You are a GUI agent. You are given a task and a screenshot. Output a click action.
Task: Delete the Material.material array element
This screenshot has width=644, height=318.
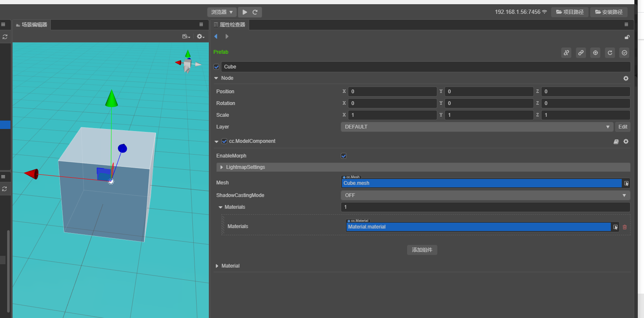click(625, 227)
